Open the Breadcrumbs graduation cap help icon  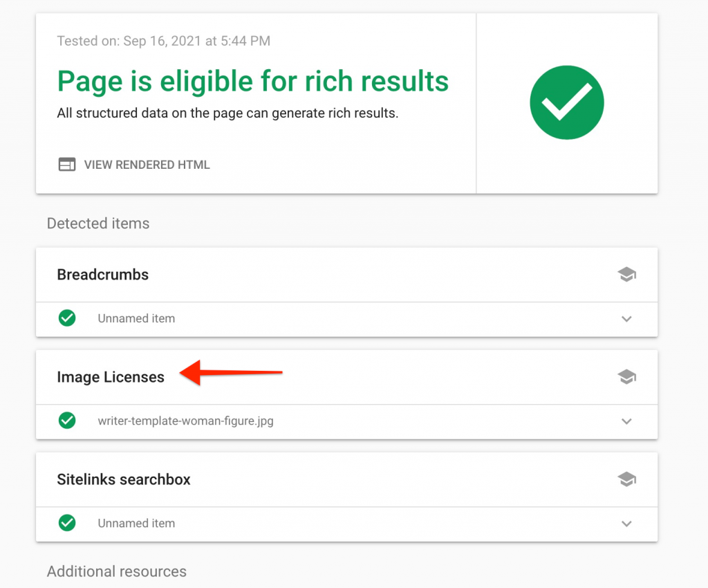coord(626,275)
